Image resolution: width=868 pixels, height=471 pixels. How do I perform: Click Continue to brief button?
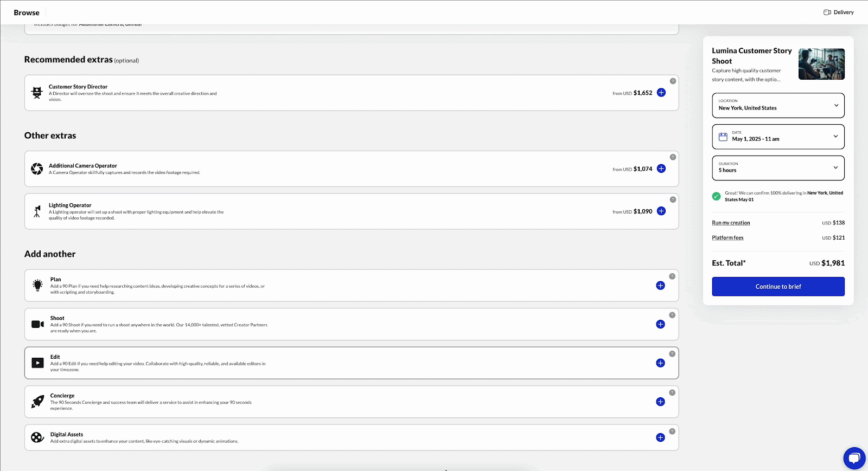pos(778,287)
